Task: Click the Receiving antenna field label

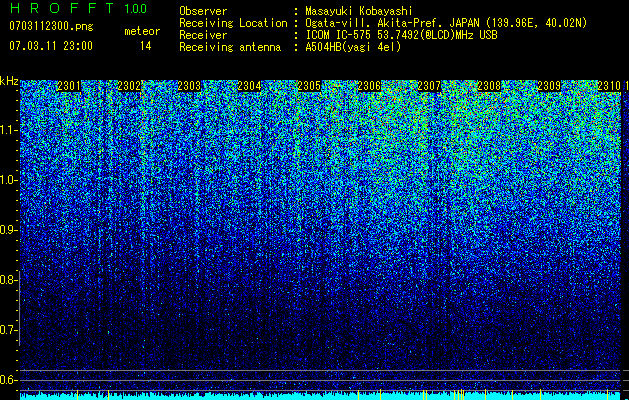Action: (230, 47)
